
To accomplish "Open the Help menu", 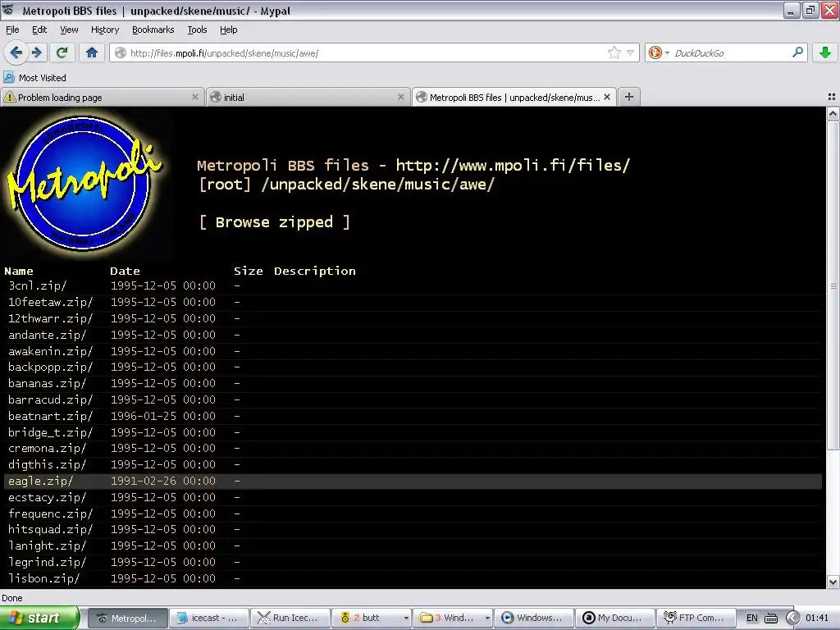I will click(228, 30).
